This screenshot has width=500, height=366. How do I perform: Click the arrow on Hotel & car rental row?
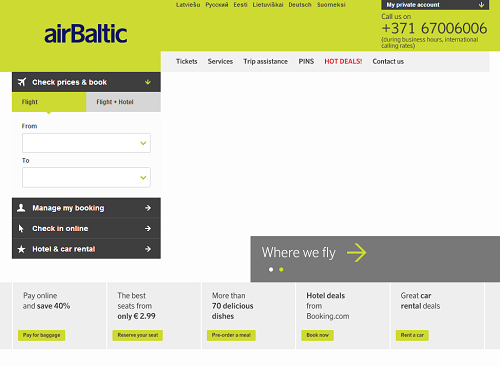148,249
